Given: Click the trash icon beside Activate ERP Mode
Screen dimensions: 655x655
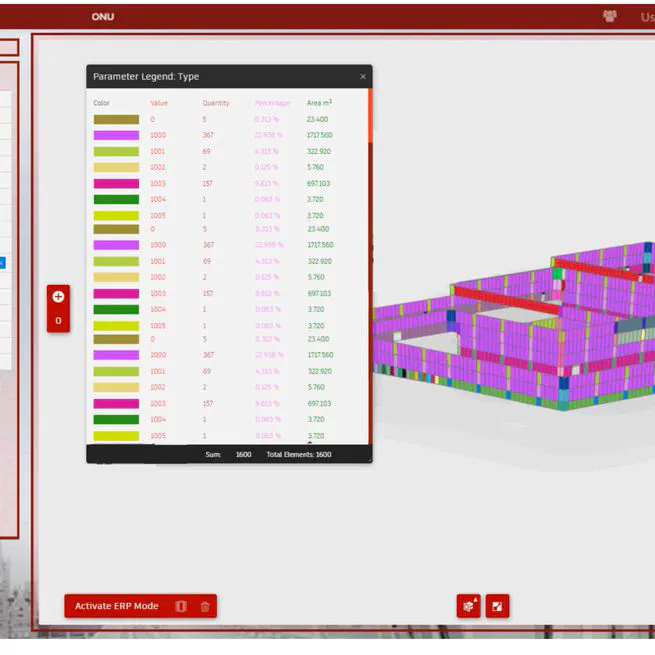Looking at the screenshot, I should [x=205, y=606].
